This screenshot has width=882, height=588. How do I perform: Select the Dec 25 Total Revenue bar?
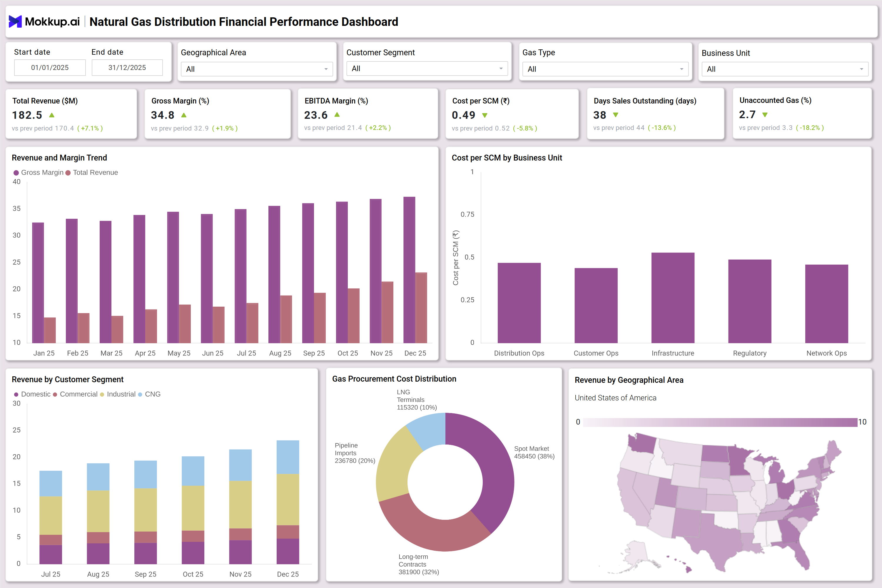pos(421,308)
